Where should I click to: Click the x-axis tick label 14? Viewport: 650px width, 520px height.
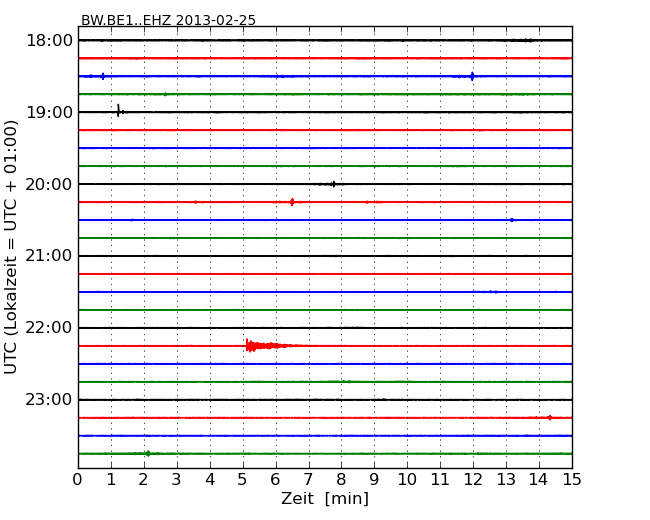(538, 479)
